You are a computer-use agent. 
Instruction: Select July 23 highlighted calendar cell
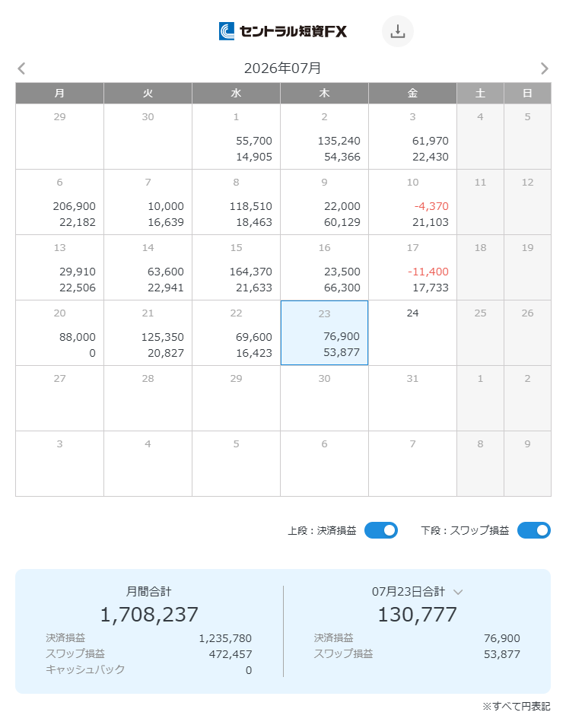click(325, 333)
